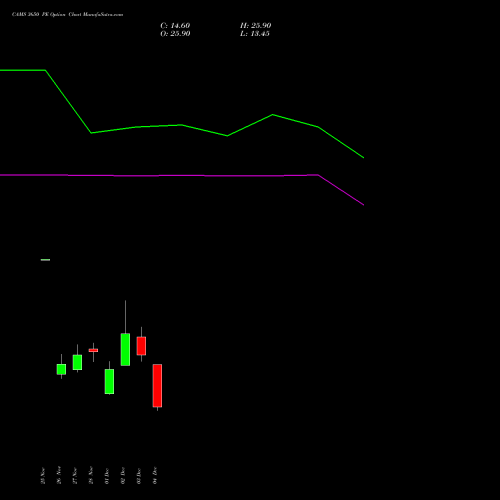This screenshot has height=500, width=500.
Task: Select the green candle above 26 Nov
Action: [61, 369]
